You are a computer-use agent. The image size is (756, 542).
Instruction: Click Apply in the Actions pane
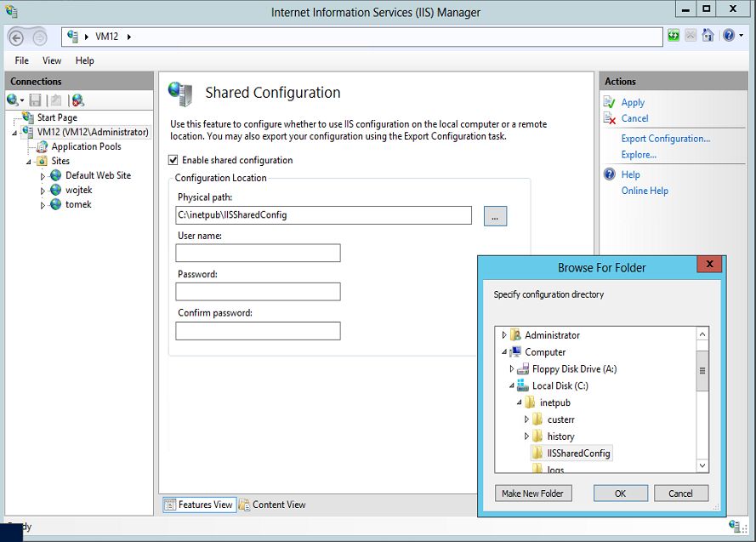[x=633, y=102]
